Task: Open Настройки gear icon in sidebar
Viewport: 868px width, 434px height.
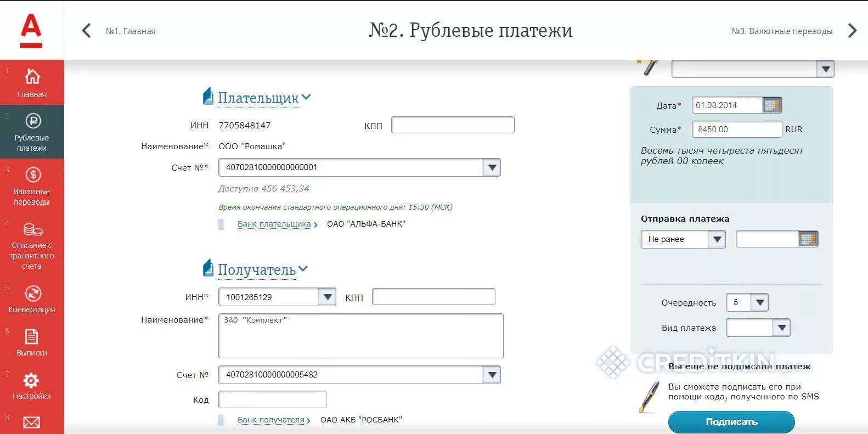Action: pos(31,380)
